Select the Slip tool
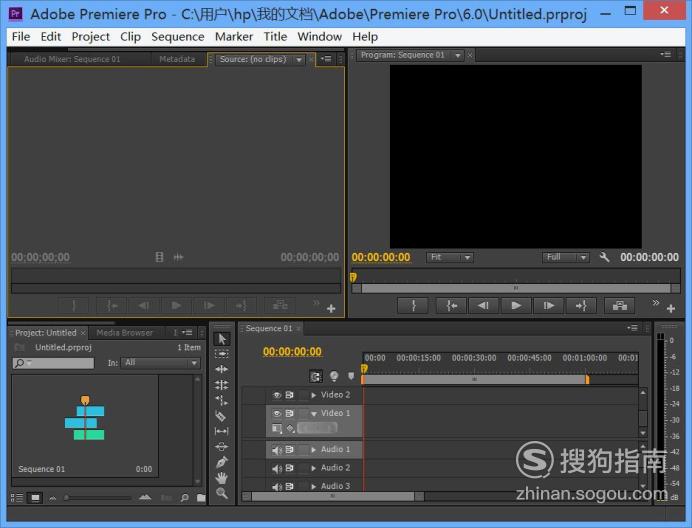The width and height of the screenshot is (692, 528). point(222,431)
